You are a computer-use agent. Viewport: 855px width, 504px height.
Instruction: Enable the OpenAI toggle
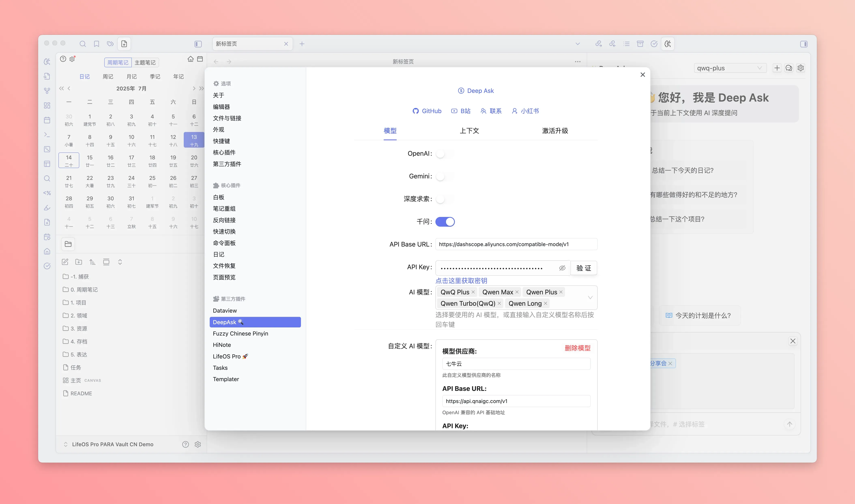pos(445,154)
